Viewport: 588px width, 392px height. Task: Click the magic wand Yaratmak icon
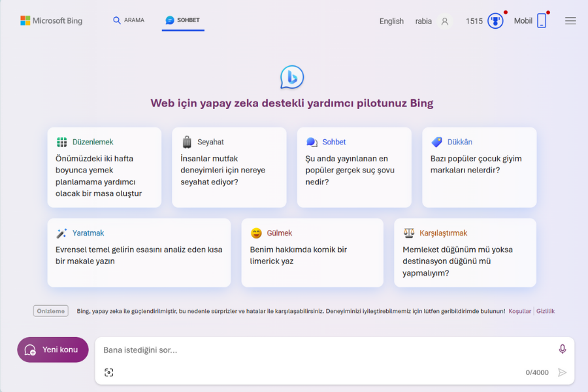(x=61, y=233)
